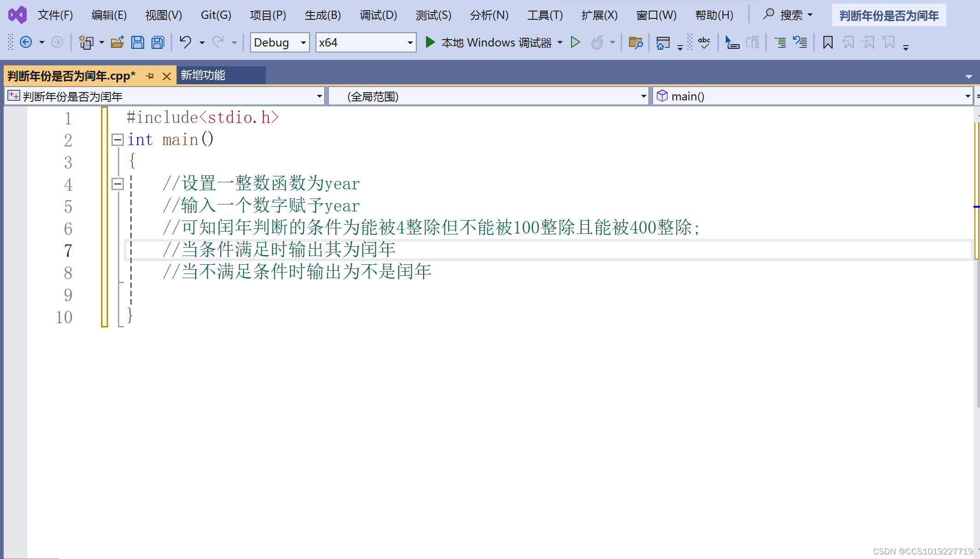Open a file with the open-folder icon
Screen dimensions: 980x559
117,42
